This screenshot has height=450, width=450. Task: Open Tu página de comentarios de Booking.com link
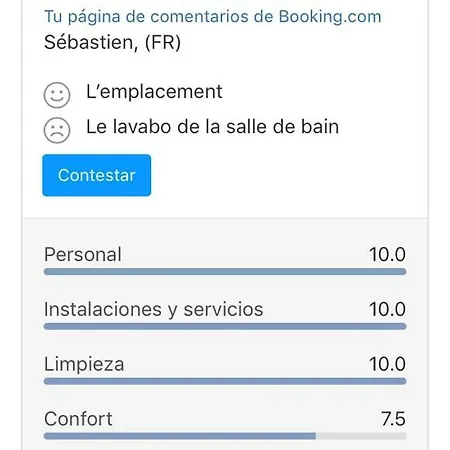coord(213,16)
